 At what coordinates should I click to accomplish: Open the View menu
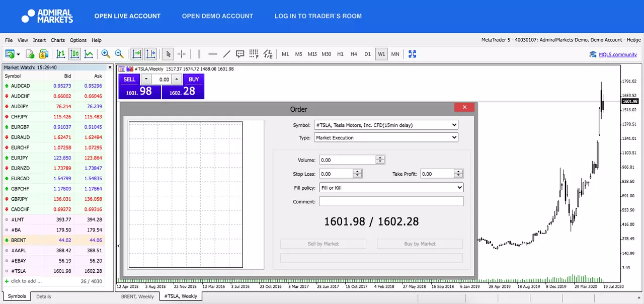(x=23, y=40)
